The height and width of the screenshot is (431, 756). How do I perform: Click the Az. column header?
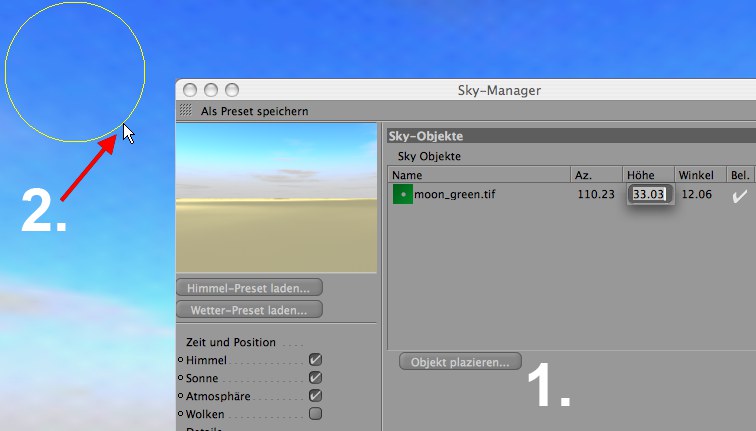[596, 175]
